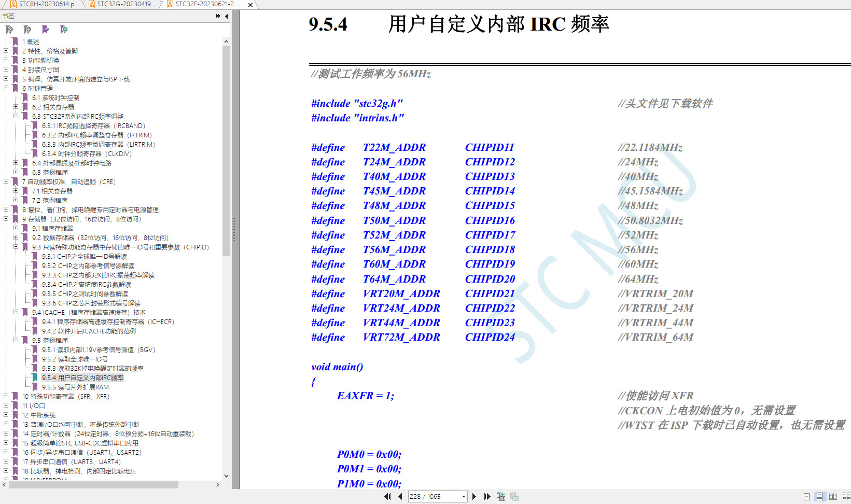851x504 pixels.
Task: Click the bookmark with green dropdown icon
Action: tap(64, 30)
